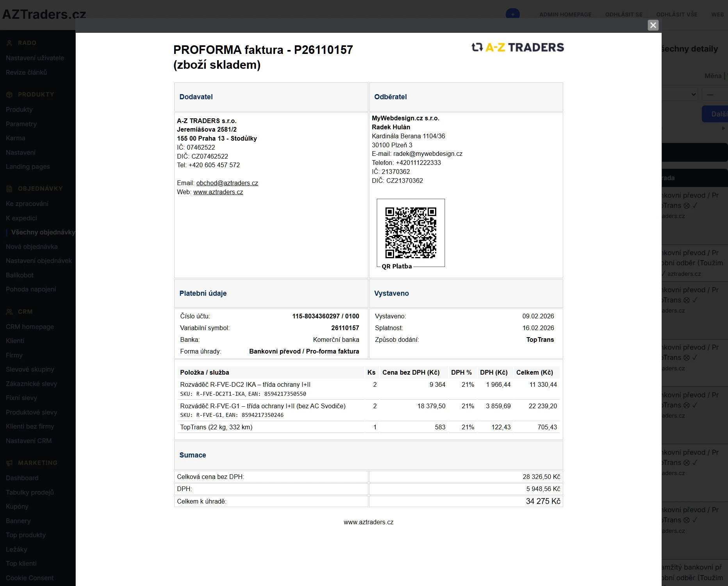Click ODHLÁSIT SE in top navigation
Viewport: 728px width, 586px height.
[624, 14]
